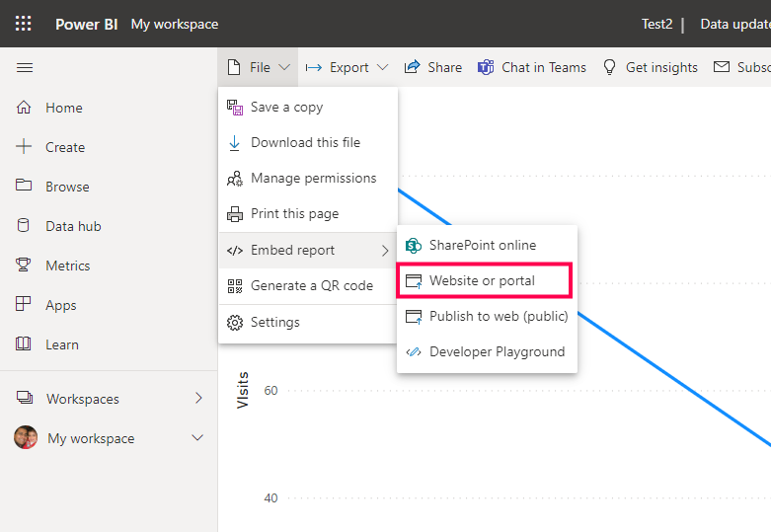Open Apps in the left navigation
This screenshot has height=532, width=771.
[x=60, y=305]
